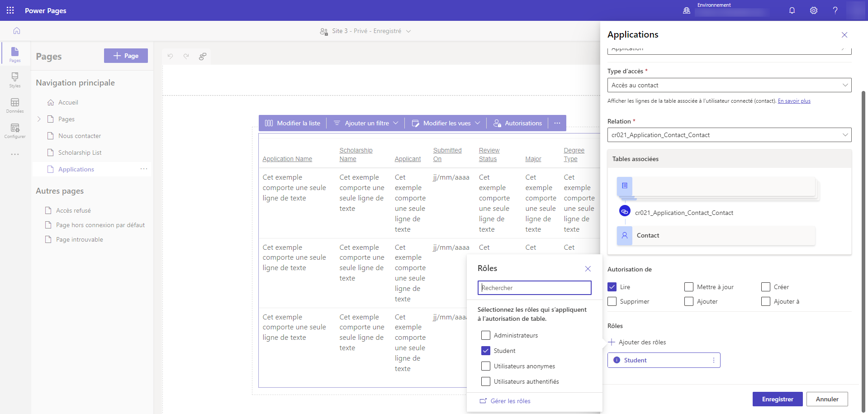Click the Rechercher roles search field
The width and height of the screenshot is (868, 414).
click(x=534, y=288)
